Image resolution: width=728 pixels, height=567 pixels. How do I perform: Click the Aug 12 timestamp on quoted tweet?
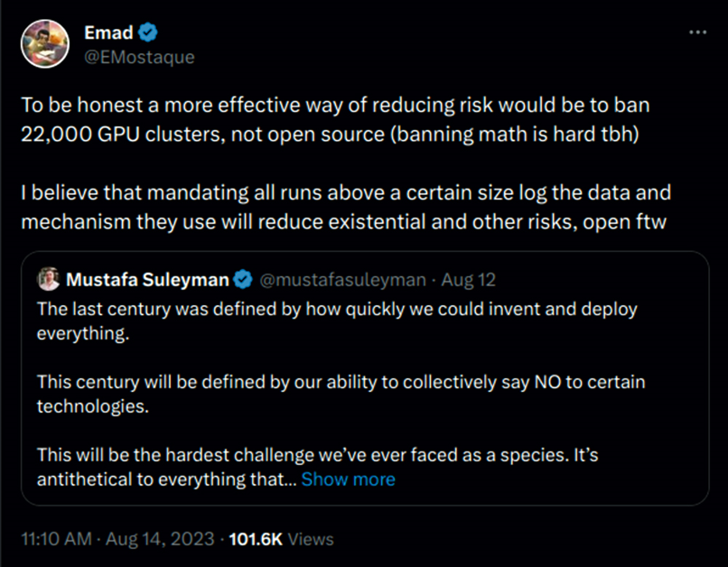click(468, 280)
